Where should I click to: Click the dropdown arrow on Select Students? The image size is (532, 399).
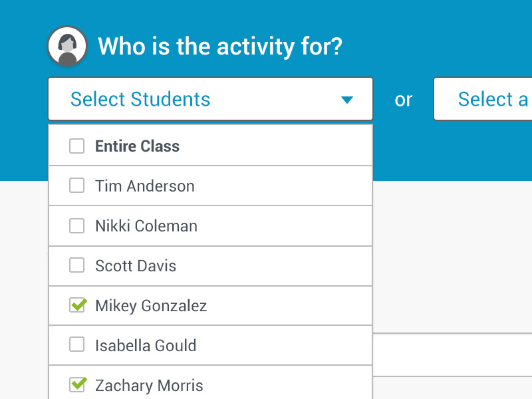tap(347, 99)
